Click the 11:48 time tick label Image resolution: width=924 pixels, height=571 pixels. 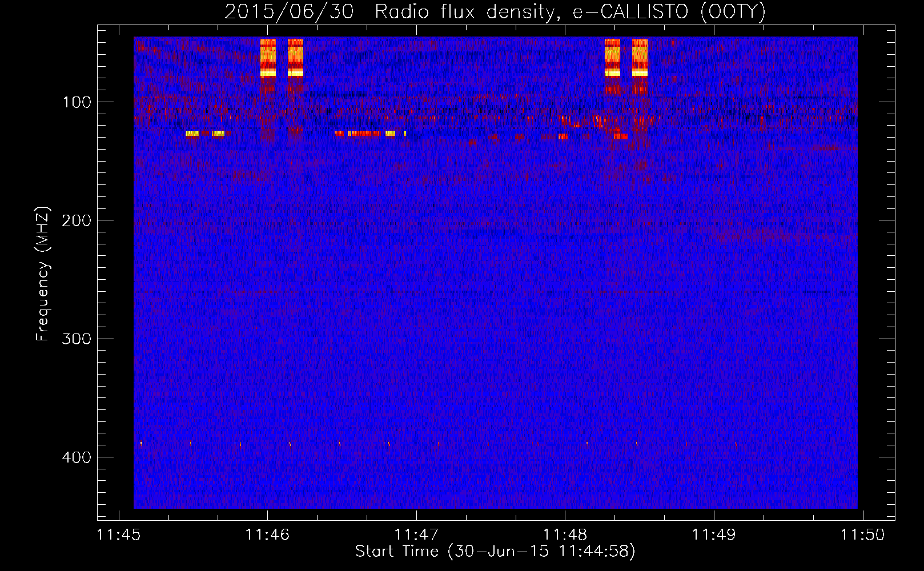point(565,534)
